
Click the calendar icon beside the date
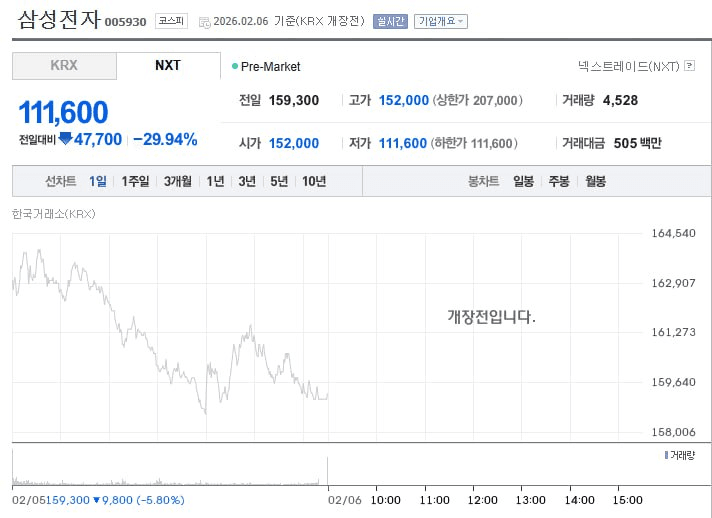click(x=205, y=21)
